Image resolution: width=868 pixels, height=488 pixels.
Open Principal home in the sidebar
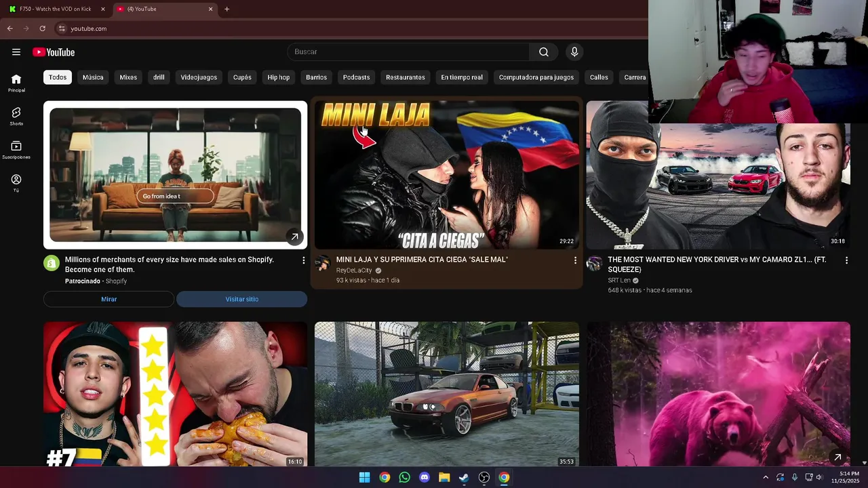[x=16, y=83]
